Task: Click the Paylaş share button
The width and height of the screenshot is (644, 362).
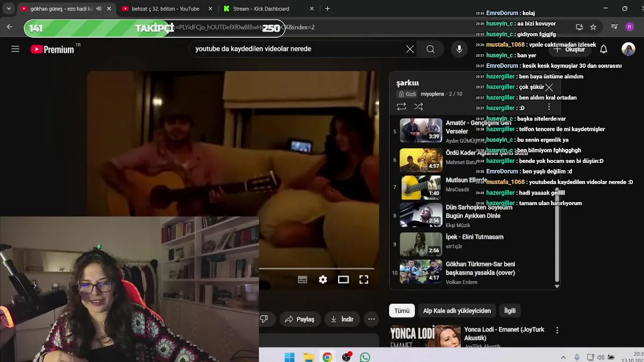Action: (299, 319)
